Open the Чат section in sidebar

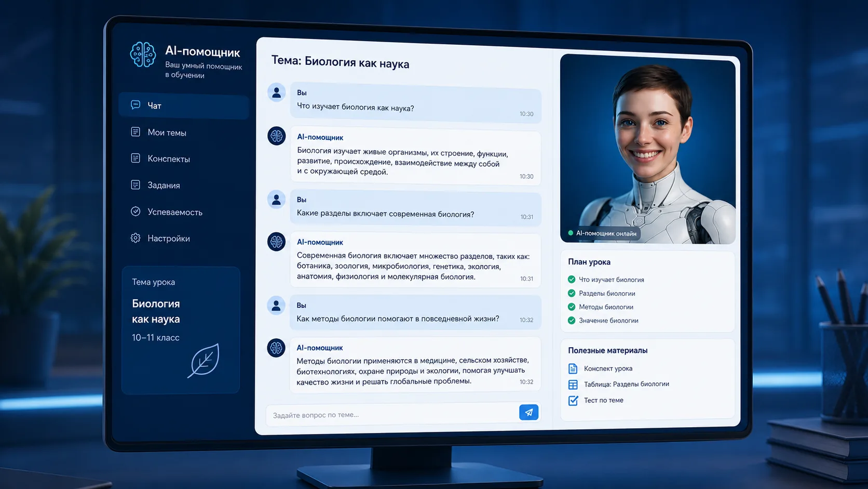click(x=184, y=105)
